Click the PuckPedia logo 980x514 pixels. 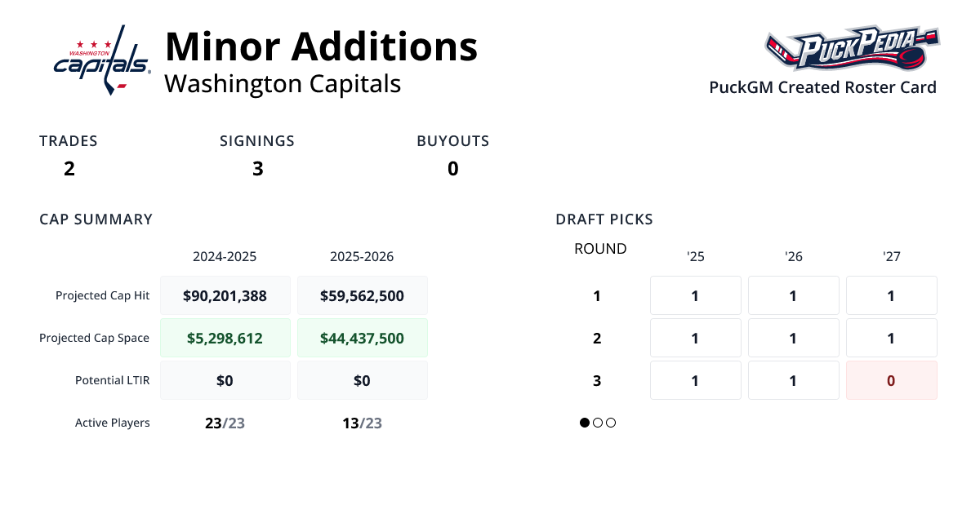pyautogui.click(x=852, y=49)
